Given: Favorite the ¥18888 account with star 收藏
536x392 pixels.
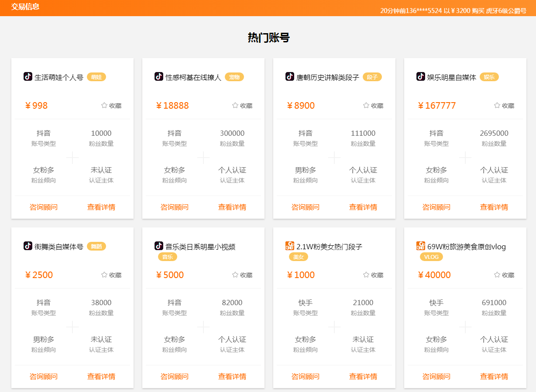Looking at the screenshot, I should tap(242, 106).
